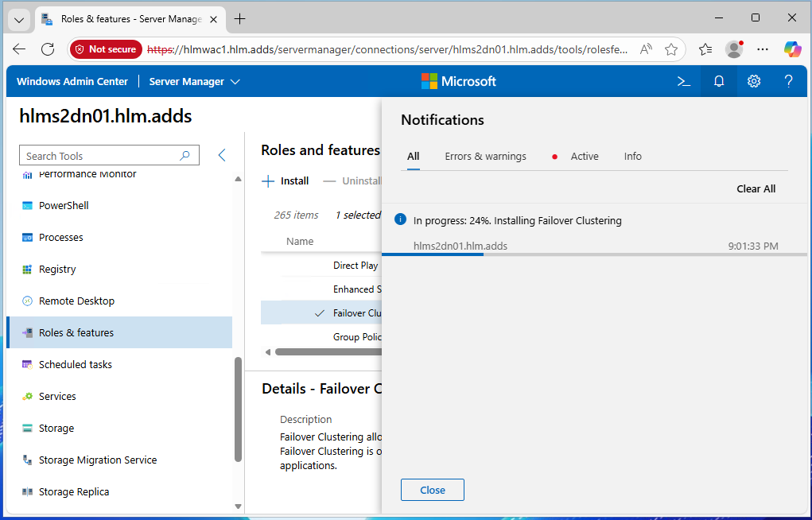
Task: Open the PowerShell console icon in header
Action: point(682,81)
